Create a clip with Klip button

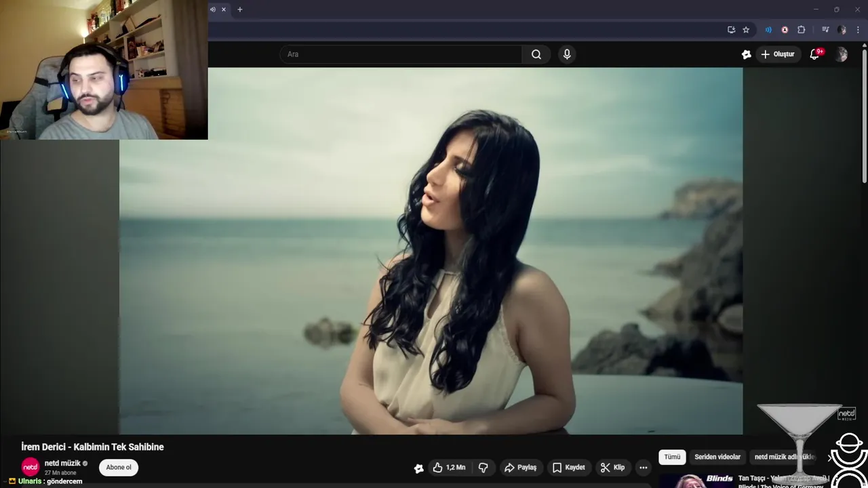tap(612, 468)
